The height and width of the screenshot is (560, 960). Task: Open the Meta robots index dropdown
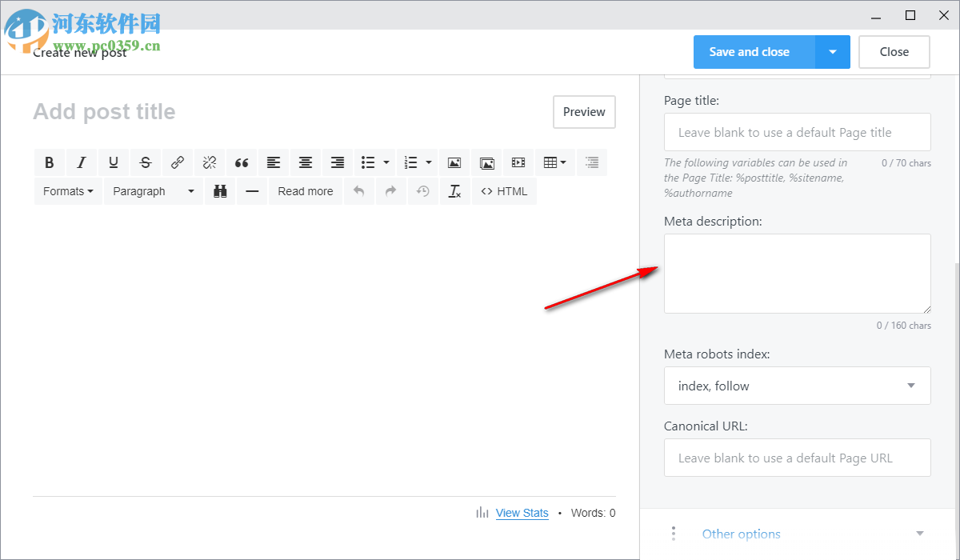click(x=798, y=386)
